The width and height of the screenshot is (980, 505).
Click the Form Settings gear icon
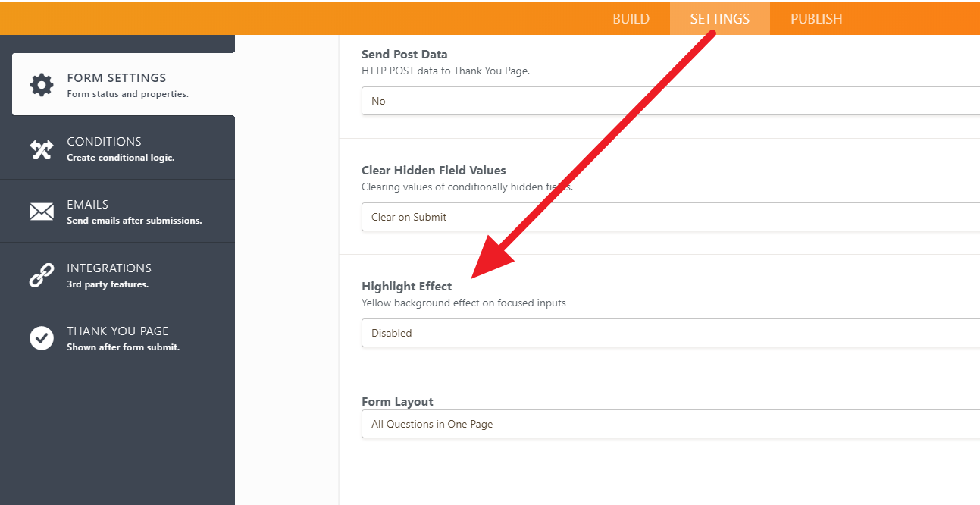[41, 84]
